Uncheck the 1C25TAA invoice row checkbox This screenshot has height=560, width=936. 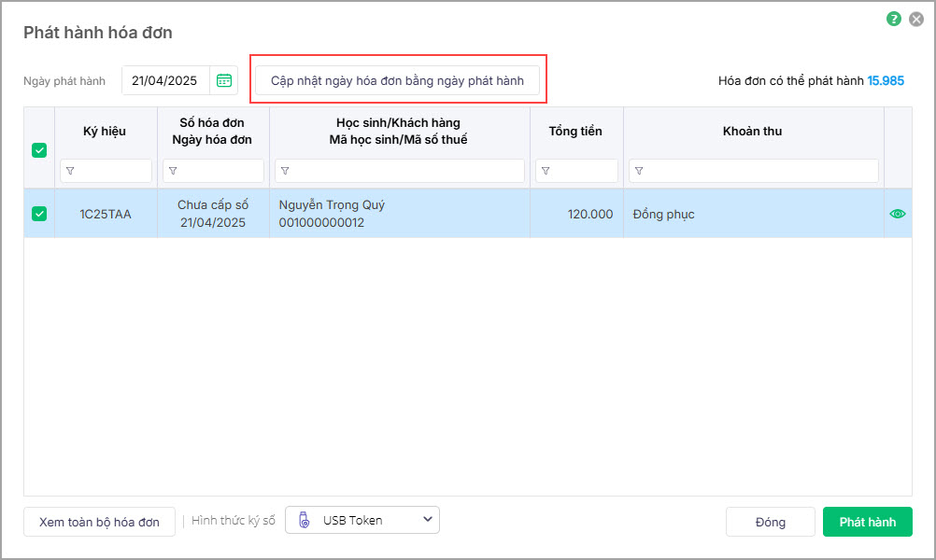tap(39, 214)
